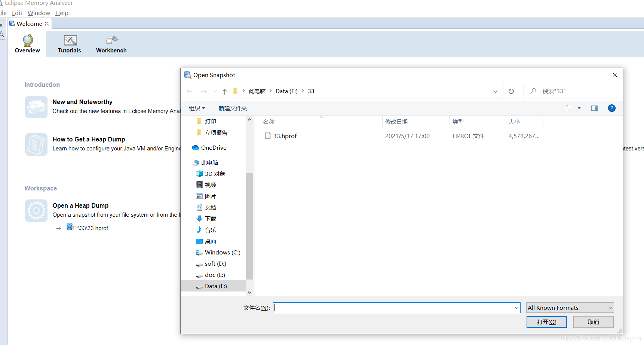Viewport: 644px width, 345px height.
Task: Select Data (F:) drive
Action: click(x=213, y=286)
